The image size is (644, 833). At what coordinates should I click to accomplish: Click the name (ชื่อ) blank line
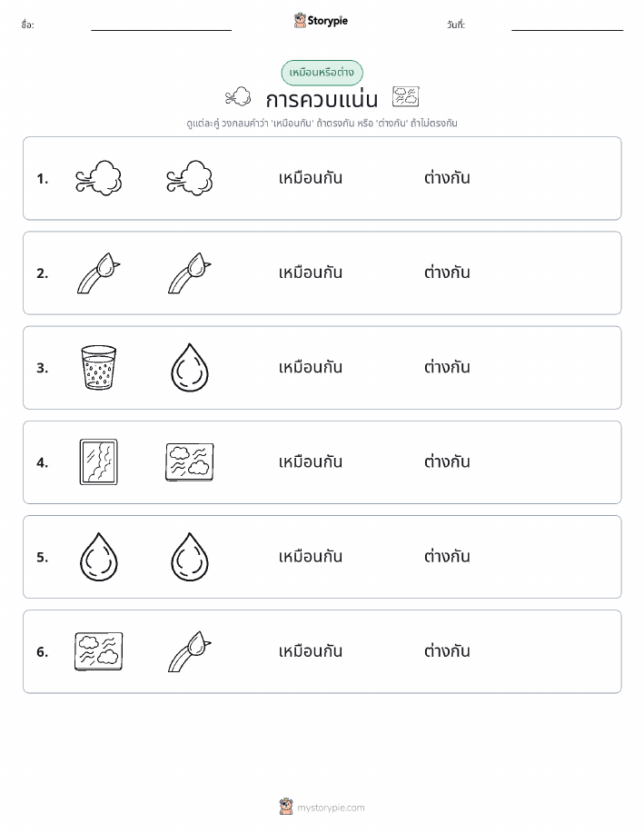point(161,30)
